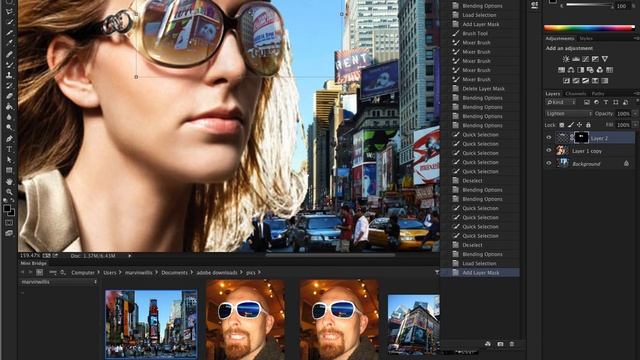
Task: Click the K color slider track
Action: (x=589, y=5)
